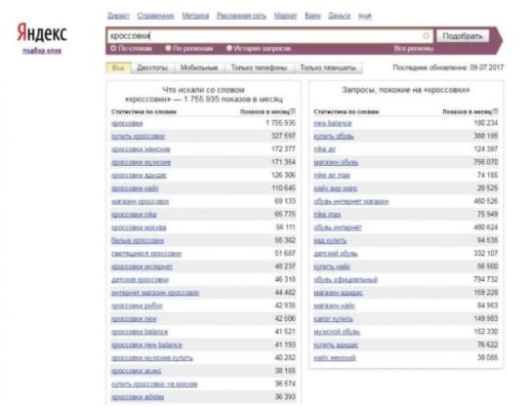Open the 'кроссовки рибок' query link
The width and height of the screenshot is (532, 407).
click(137, 305)
